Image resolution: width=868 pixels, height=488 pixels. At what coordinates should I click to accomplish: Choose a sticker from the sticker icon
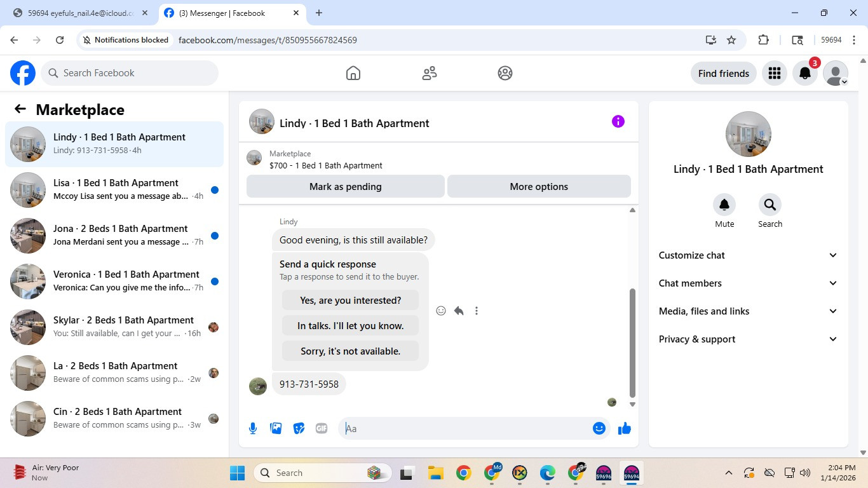click(299, 428)
